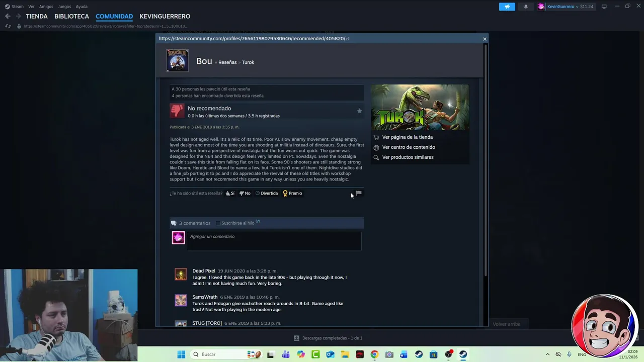The width and height of the screenshot is (644, 362).
Task: Click Dead Pixel's avatar
Action: tap(181, 274)
